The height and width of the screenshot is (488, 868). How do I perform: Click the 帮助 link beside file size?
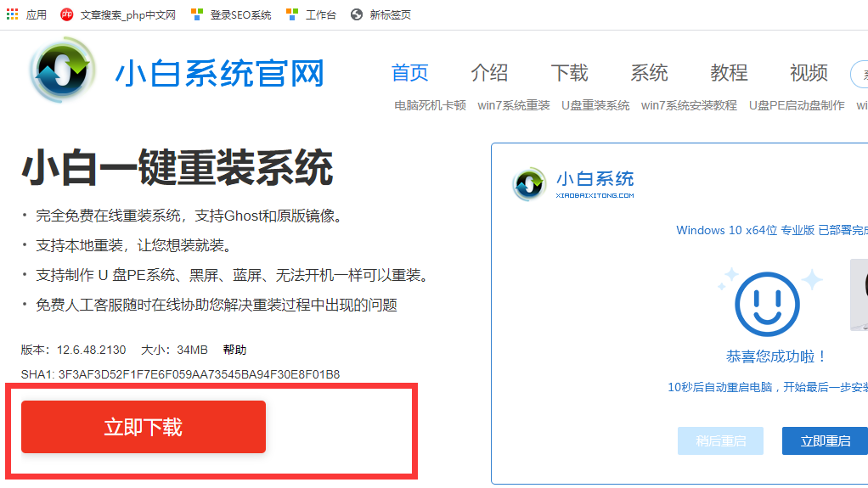(x=234, y=350)
